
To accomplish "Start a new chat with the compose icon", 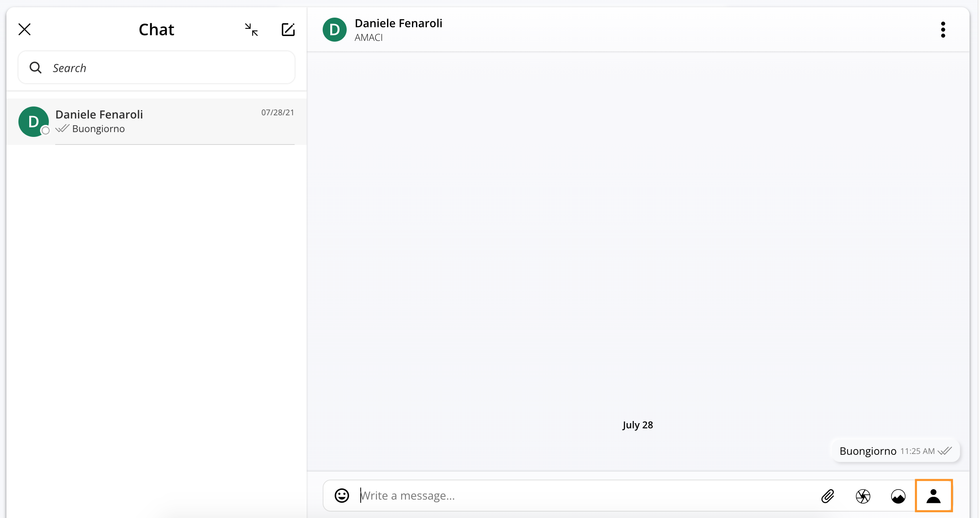I will (288, 29).
